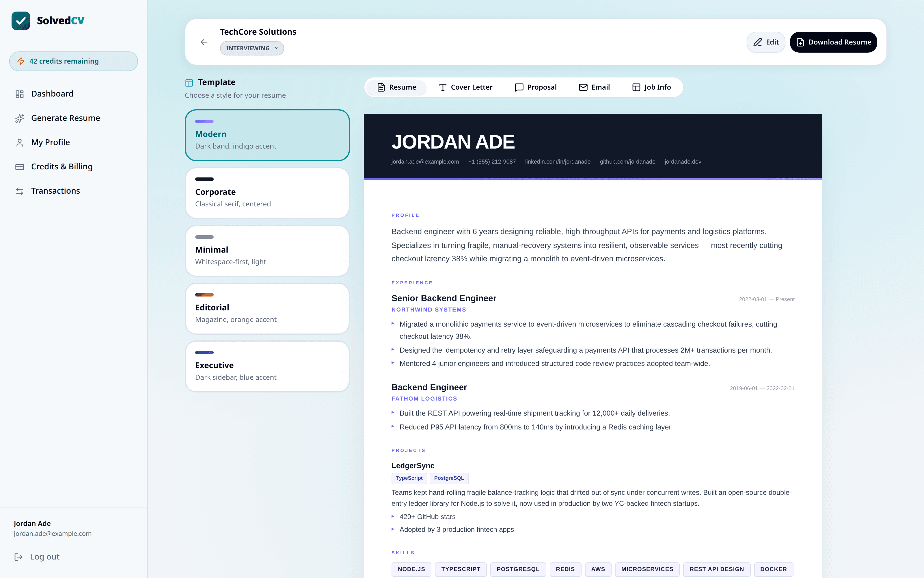Click the Download Resume button
The height and width of the screenshot is (578, 924).
tap(833, 42)
